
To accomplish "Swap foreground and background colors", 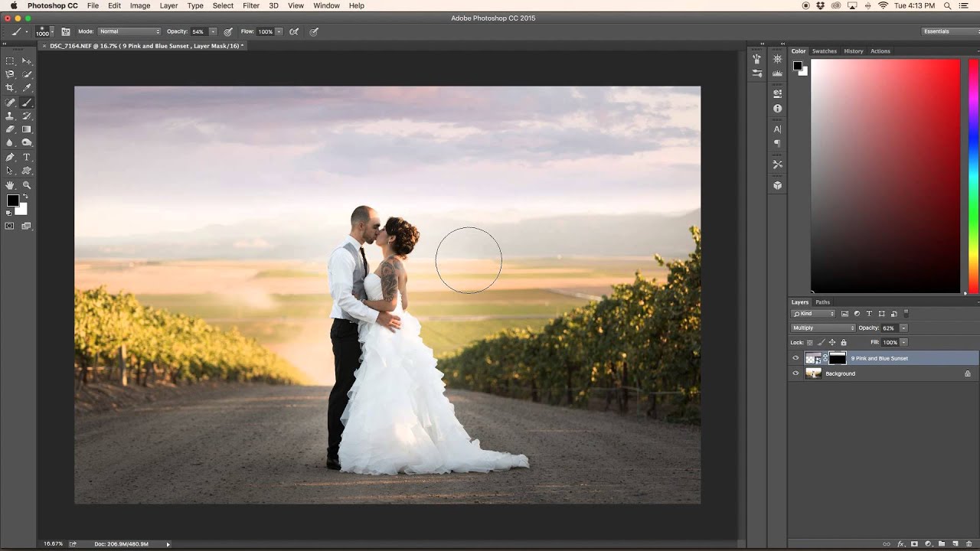I will (x=25, y=197).
